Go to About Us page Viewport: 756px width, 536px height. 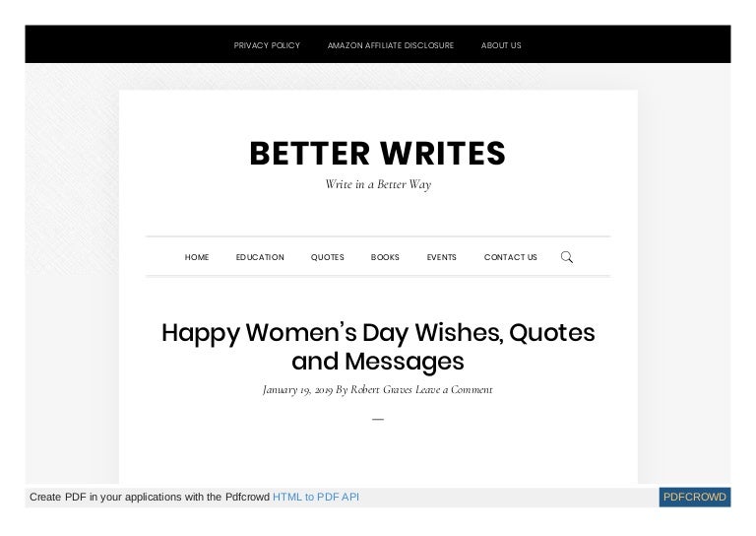(501, 45)
